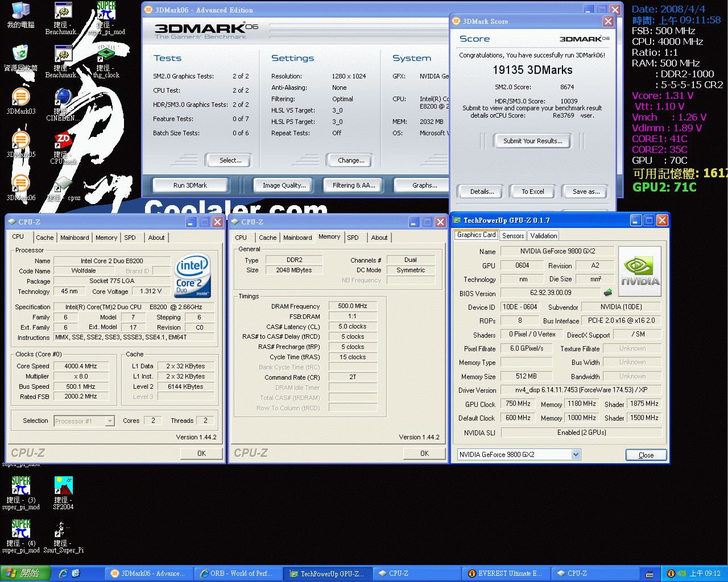The width and height of the screenshot is (728, 582).
Task: Click DRAM Frequency 500.0 MHz field
Action: point(353,306)
